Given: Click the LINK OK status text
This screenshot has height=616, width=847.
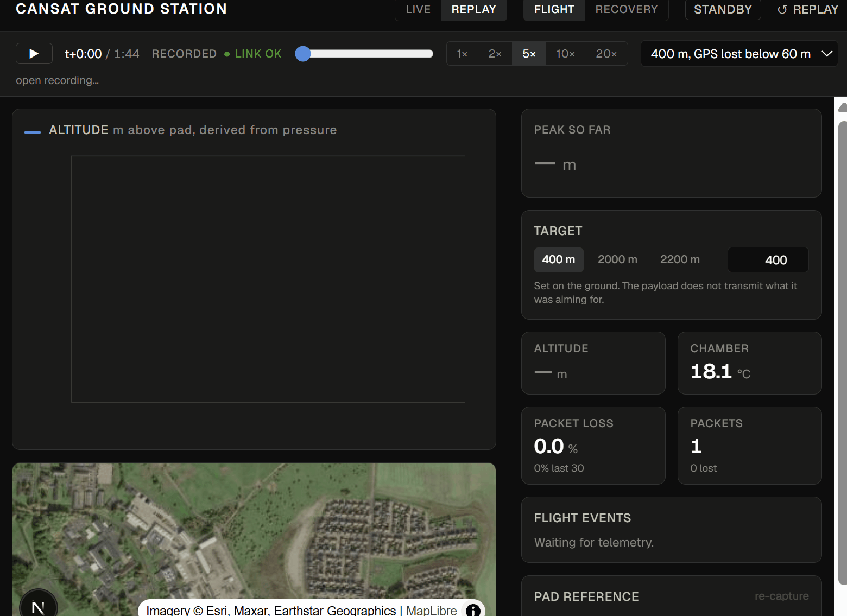Looking at the screenshot, I should click(258, 54).
